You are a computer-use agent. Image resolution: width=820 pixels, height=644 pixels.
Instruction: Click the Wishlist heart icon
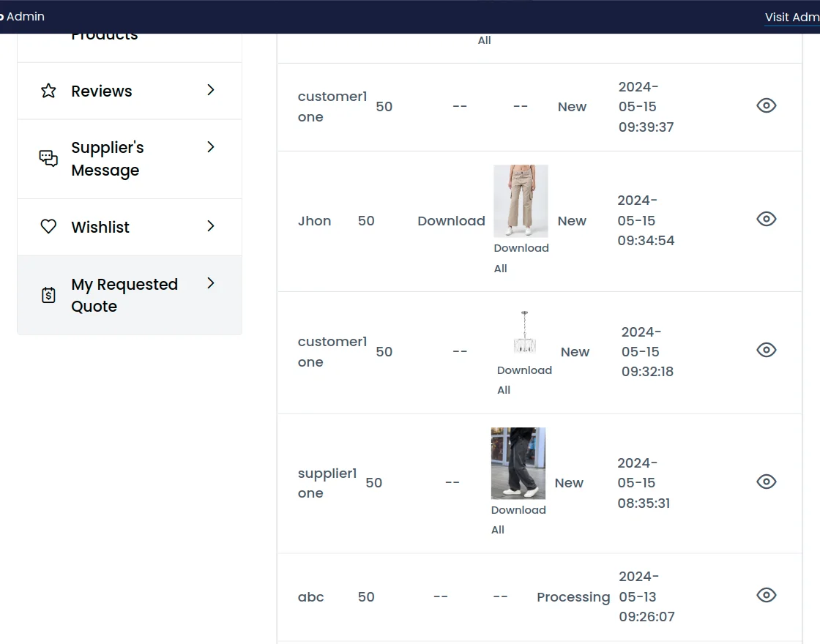click(48, 227)
